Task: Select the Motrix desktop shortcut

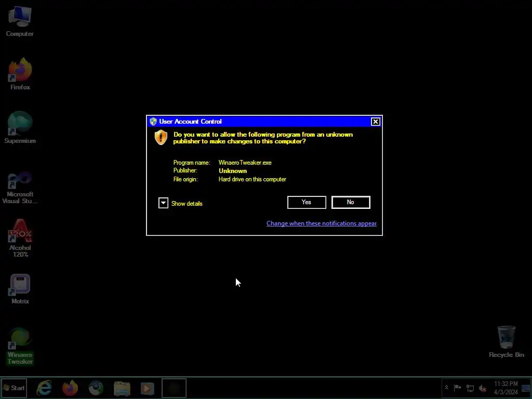Action: pos(20,289)
